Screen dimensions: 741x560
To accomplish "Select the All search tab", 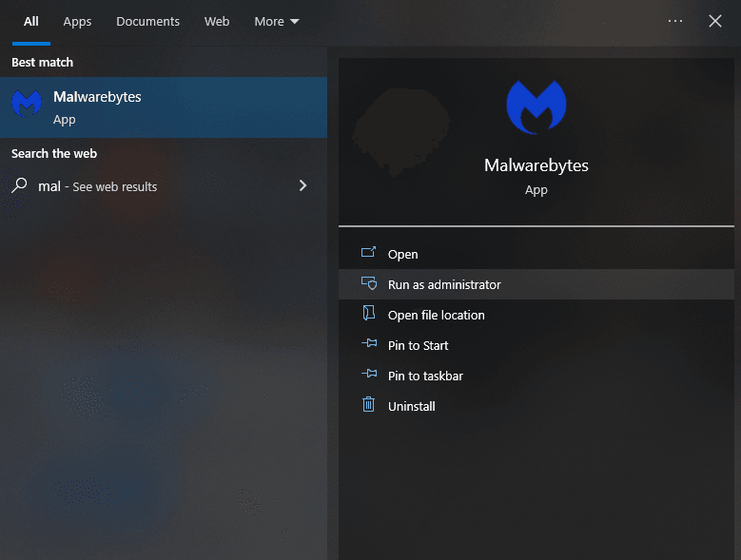I will (x=31, y=21).
